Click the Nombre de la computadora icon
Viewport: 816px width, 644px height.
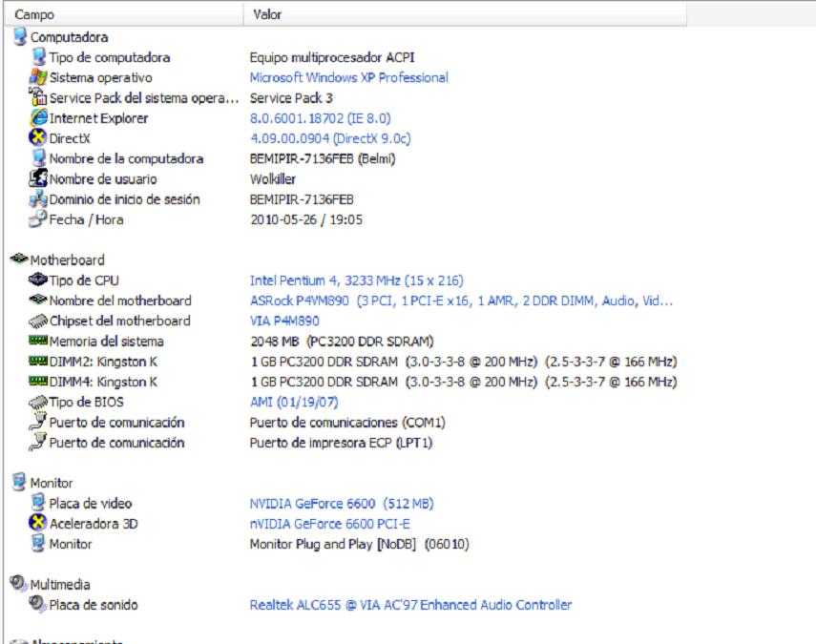(38, 158)
